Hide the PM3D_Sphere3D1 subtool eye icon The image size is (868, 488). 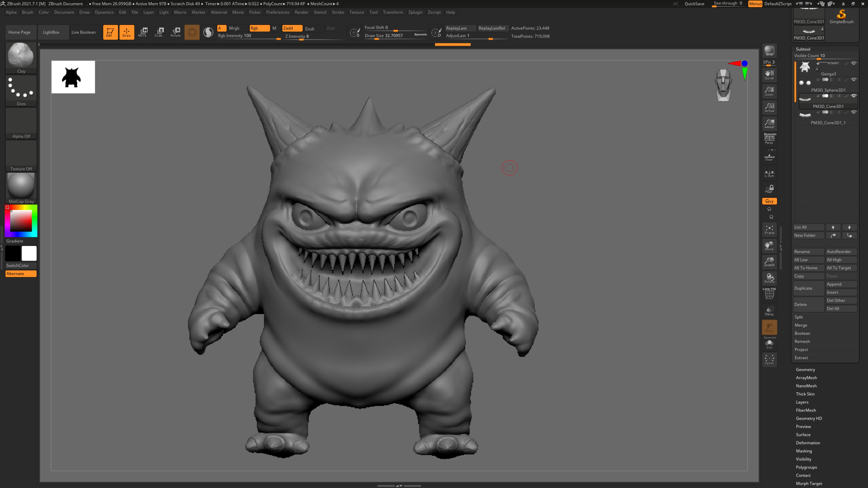tap(854, 80)
